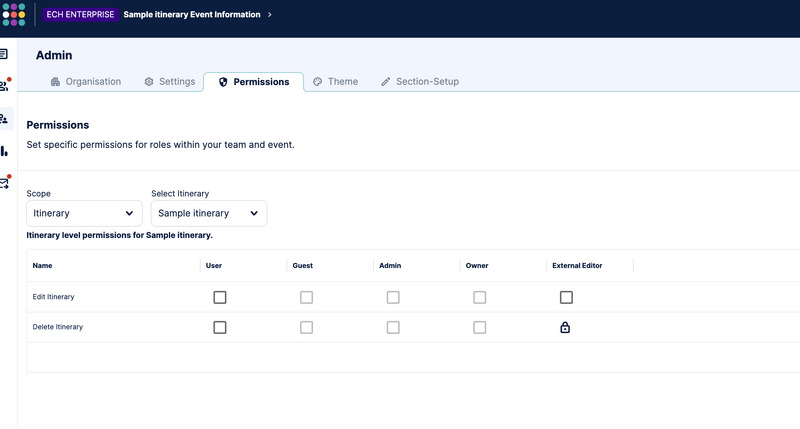Click the Set specific permissions description text
The image size is (800, 429).
point(160,145)
